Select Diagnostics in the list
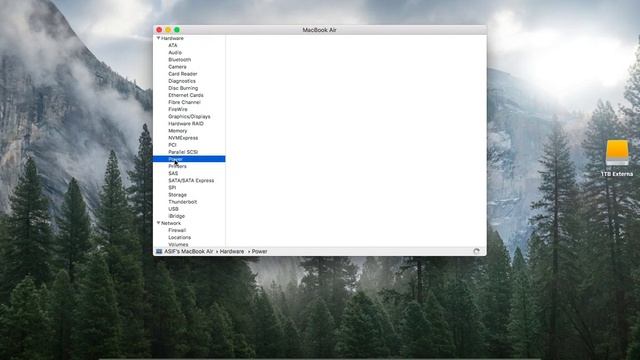 182,81
